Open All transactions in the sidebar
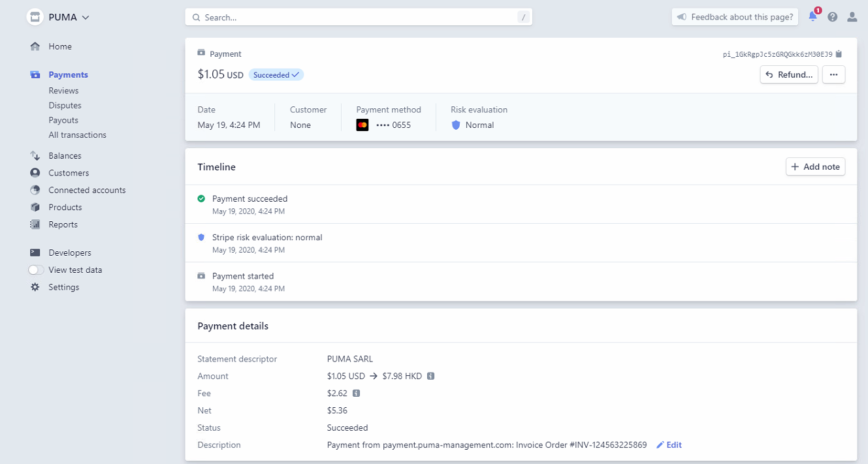 coord(77,135)
